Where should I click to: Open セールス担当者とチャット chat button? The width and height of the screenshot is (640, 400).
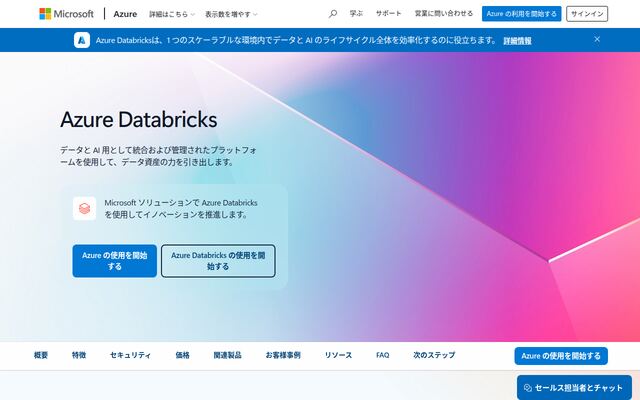pos(574,387)
